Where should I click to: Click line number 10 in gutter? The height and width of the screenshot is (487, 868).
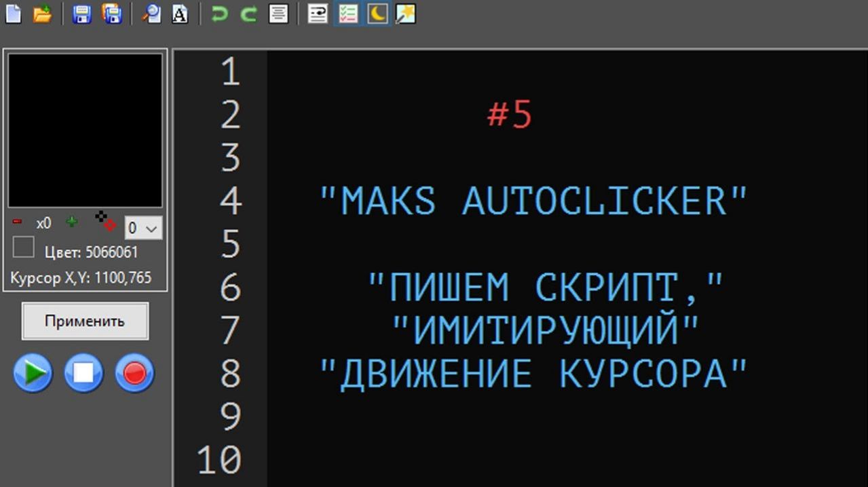pyautogui.click(x=219, y=459)
